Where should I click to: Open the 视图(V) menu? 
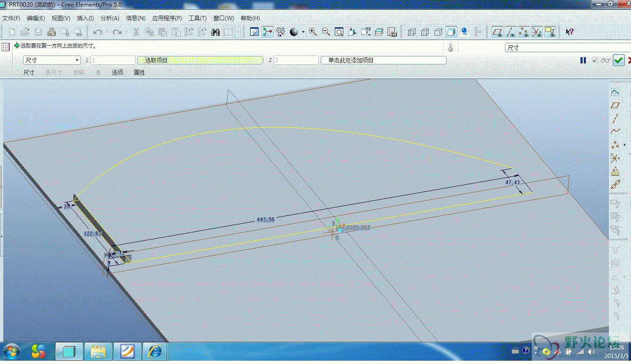pyautogui.click(x=61, y=18)
